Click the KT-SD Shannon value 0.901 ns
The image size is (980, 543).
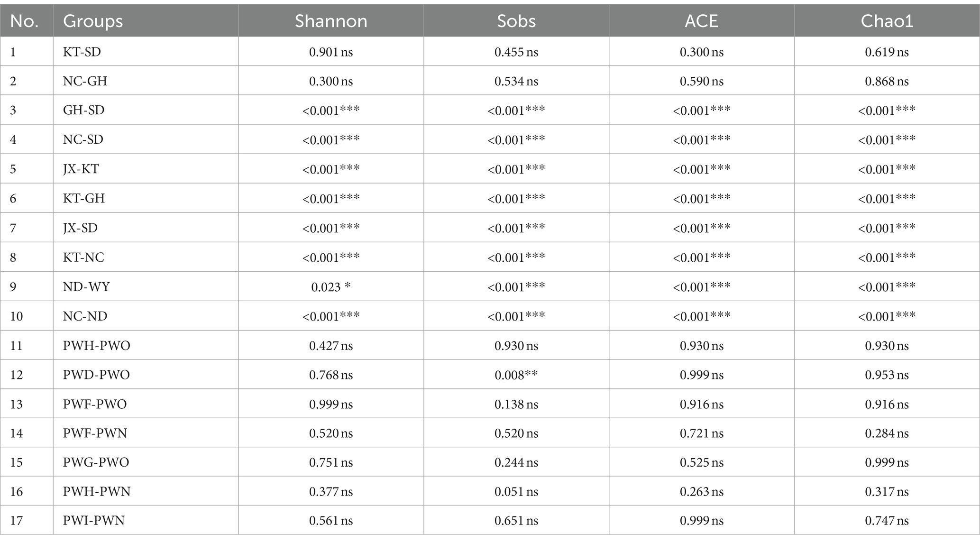(x=331, y=52)
